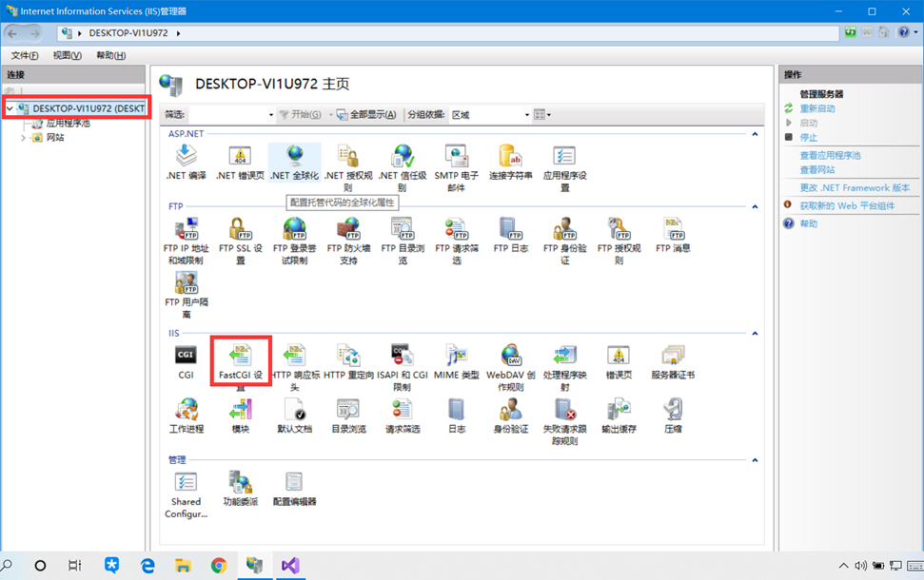Open FastCGI 设置 feature
Viewport: 924px width, 580px height.
pos(241,367)
